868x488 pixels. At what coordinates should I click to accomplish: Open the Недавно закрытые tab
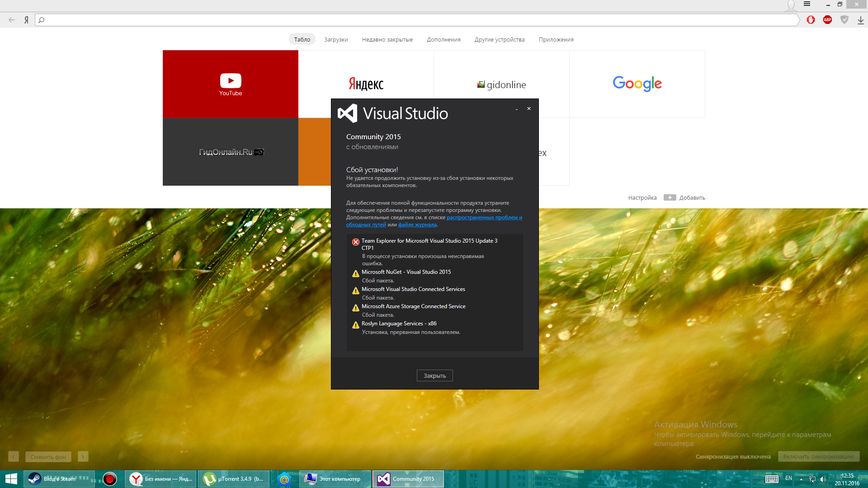[387, 39]
